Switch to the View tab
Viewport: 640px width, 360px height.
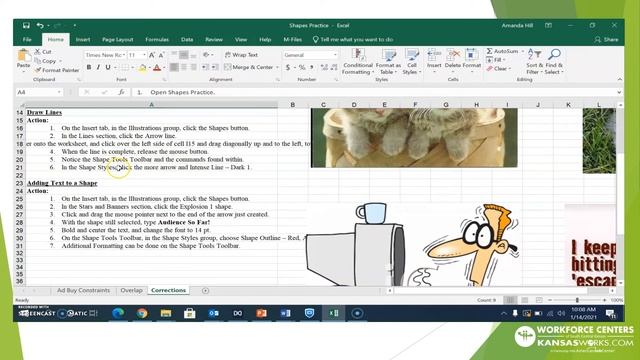pos(241,40)
